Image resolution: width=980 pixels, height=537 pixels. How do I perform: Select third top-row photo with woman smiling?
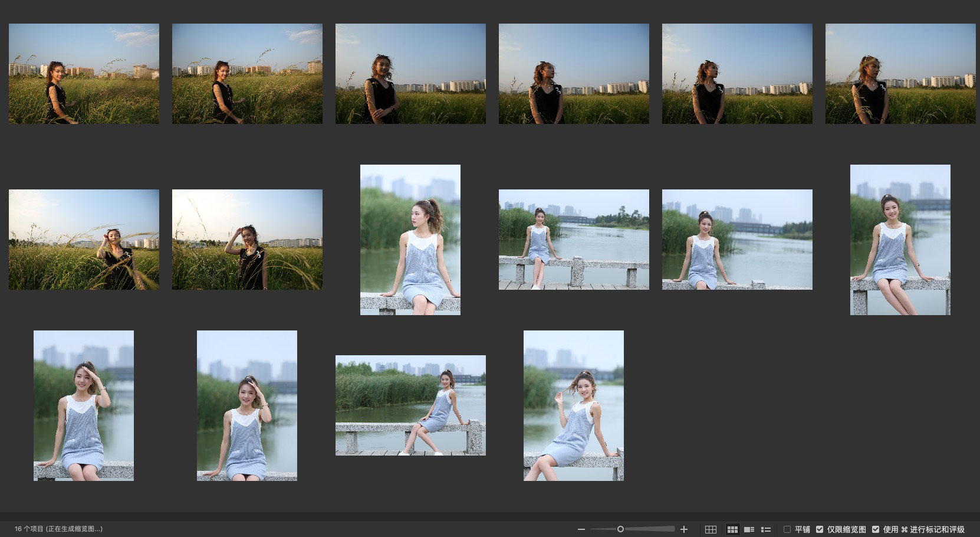tap(410, 74)
